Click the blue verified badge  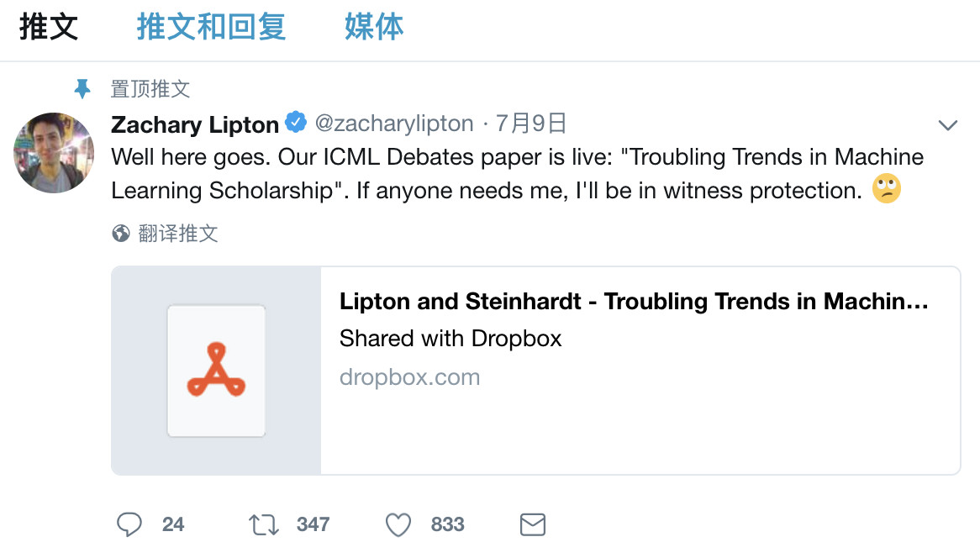pos(296,123)
